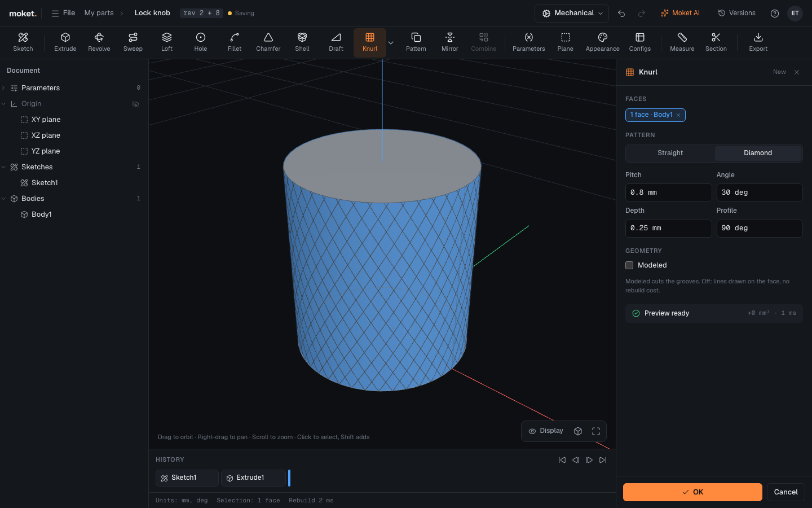Start the Hole tool
Image resolution: width=812 pixels, height=508 pixels.
(x=201, y=42)
